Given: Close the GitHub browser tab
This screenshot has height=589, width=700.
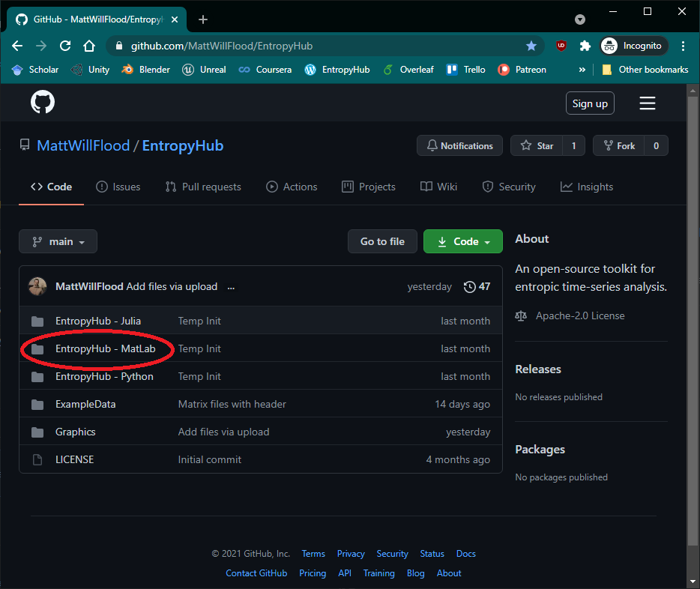Looking at the screenshot, I should click(x=175, y=19).
